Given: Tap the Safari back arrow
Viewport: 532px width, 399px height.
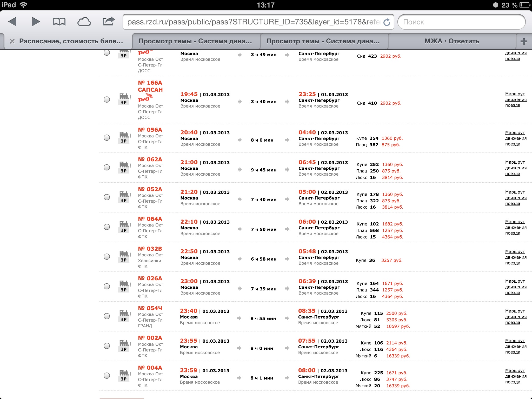Looking at the screenshot, I should [12, 22].
